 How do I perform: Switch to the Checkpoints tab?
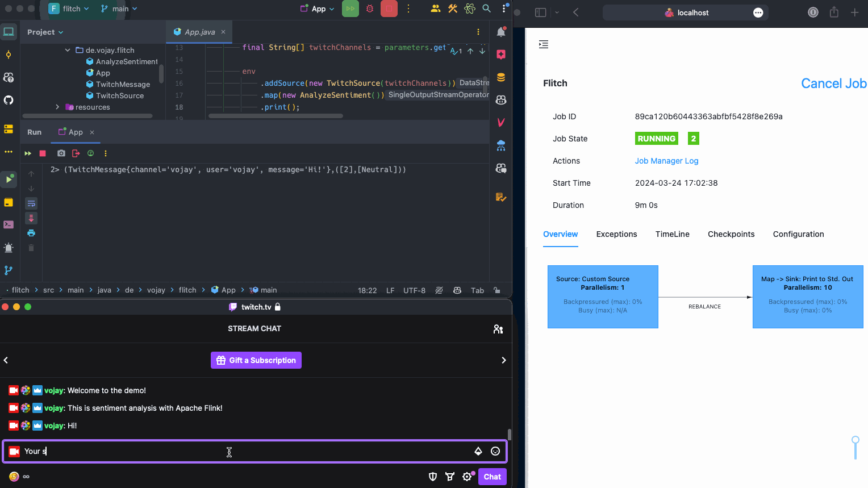click(x=731, y=234)
